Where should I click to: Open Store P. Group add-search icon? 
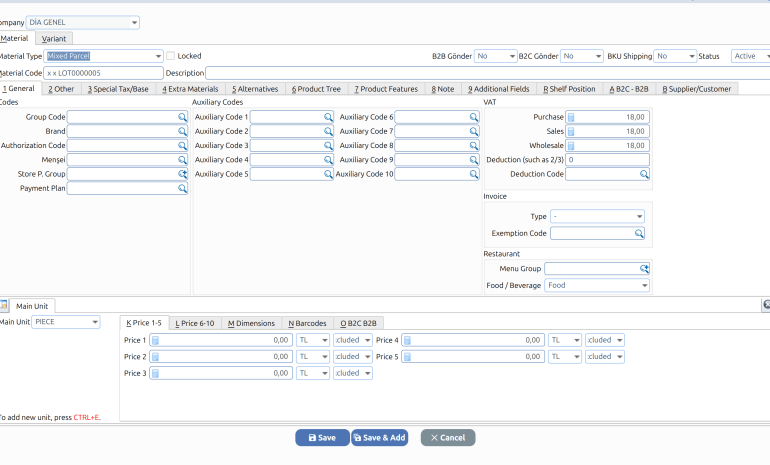point(182,174)
